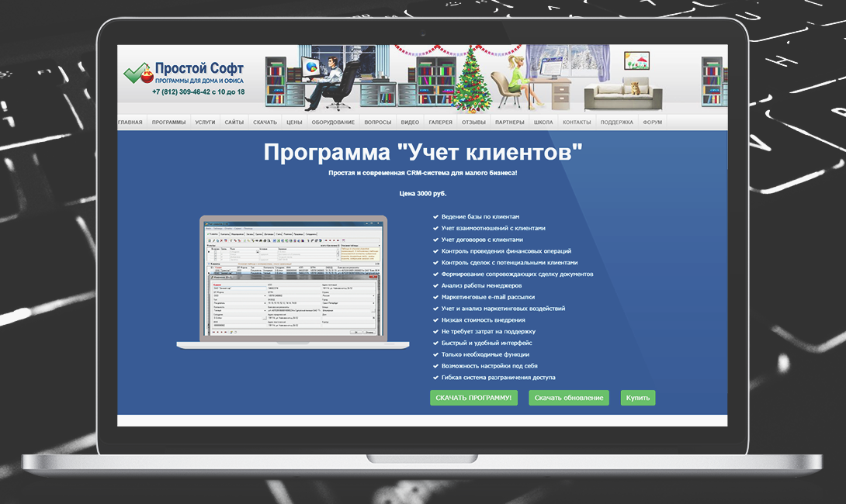
Task: Click Учет взаимоотношений с клиентами item
Action: 493,228
